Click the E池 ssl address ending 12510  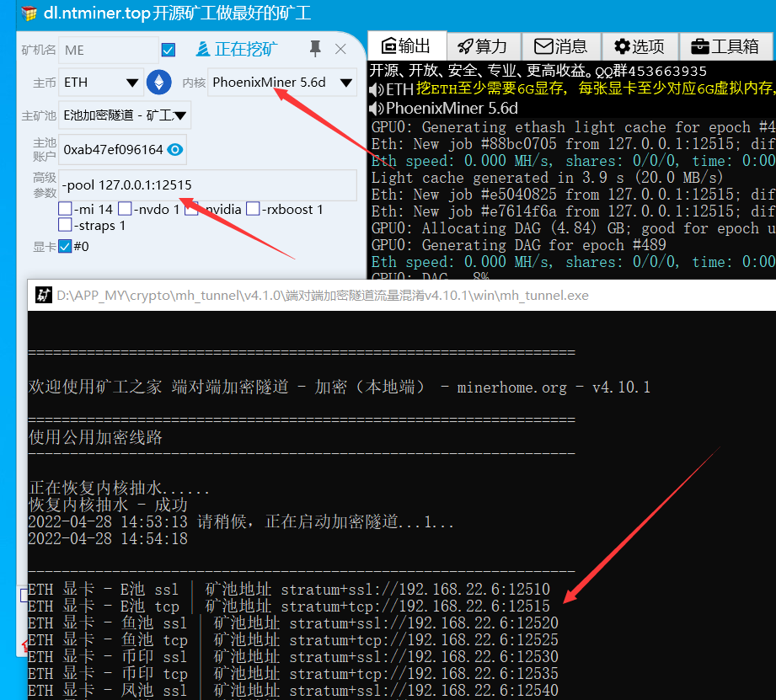[415, 590]
